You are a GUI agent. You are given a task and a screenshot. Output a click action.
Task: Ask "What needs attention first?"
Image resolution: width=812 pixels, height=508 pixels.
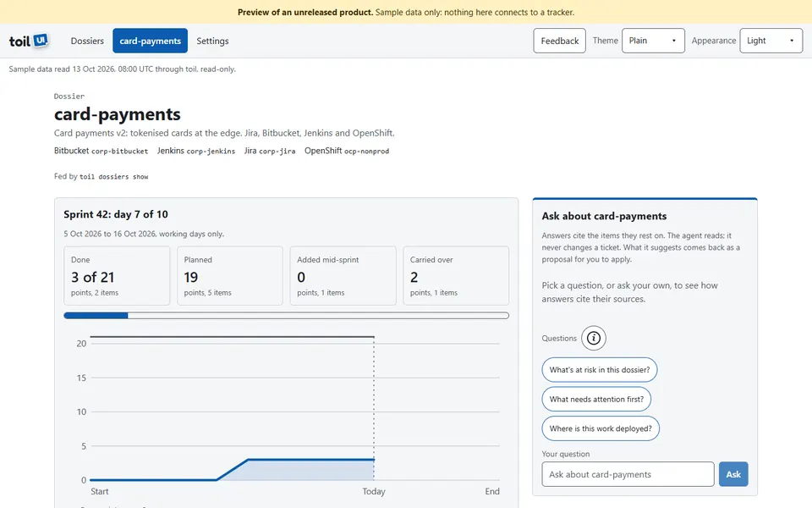596,399
